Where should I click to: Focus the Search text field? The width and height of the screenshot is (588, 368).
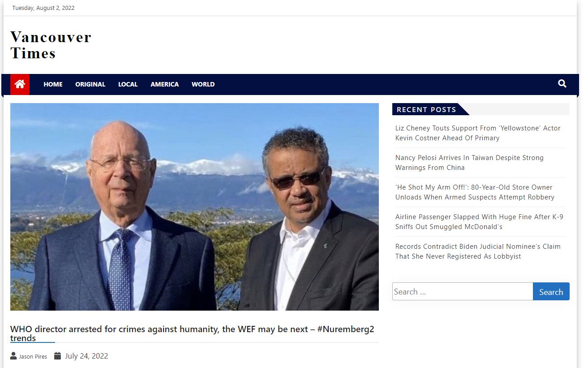pyautogui.click(x=463, y=291)
